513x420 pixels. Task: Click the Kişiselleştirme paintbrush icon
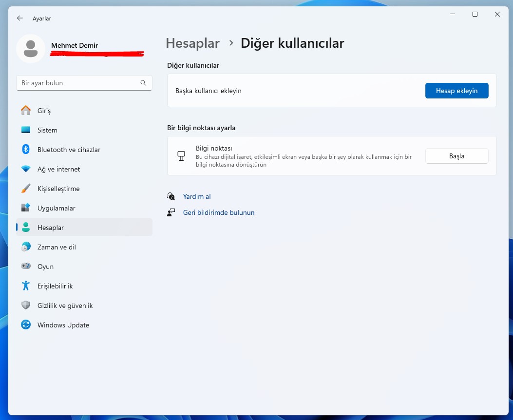click(x=26, y=189)
